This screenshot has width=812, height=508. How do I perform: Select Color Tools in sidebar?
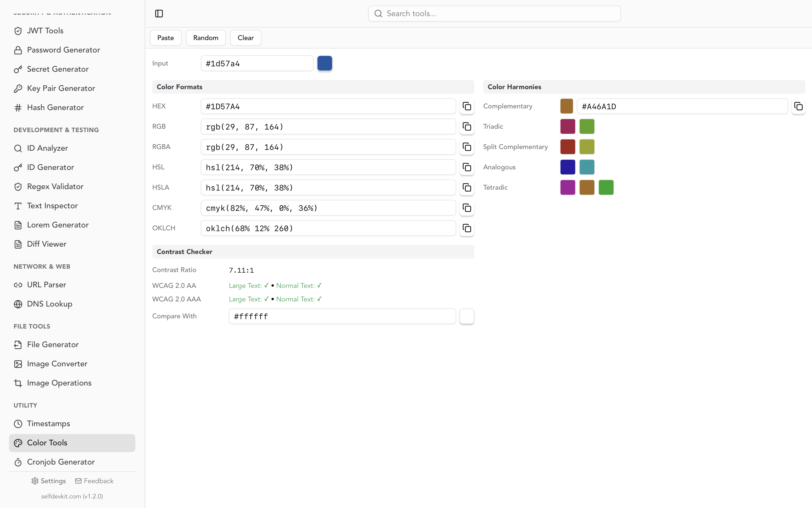[72, 443]
